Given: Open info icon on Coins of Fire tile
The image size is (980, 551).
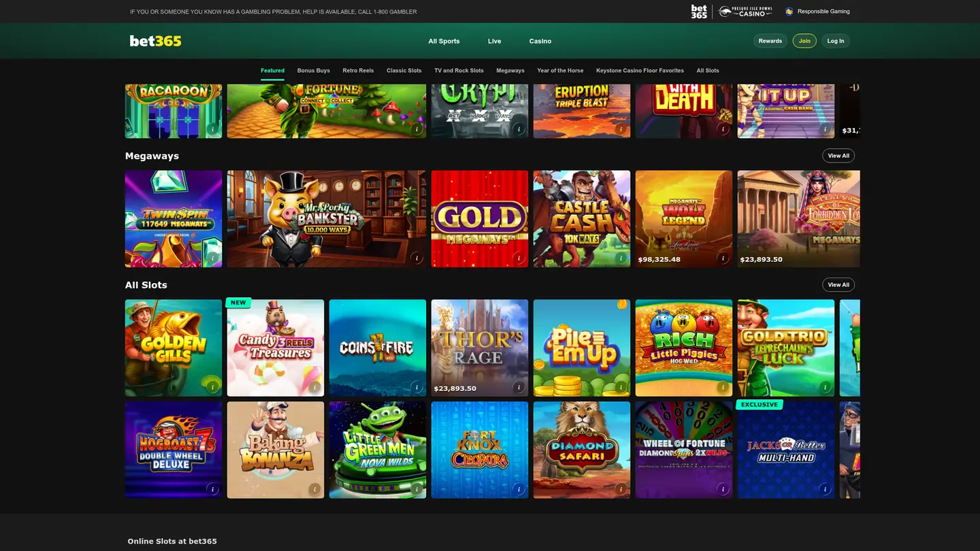Looking at the screenshot, I should click(x=416, y=387).
